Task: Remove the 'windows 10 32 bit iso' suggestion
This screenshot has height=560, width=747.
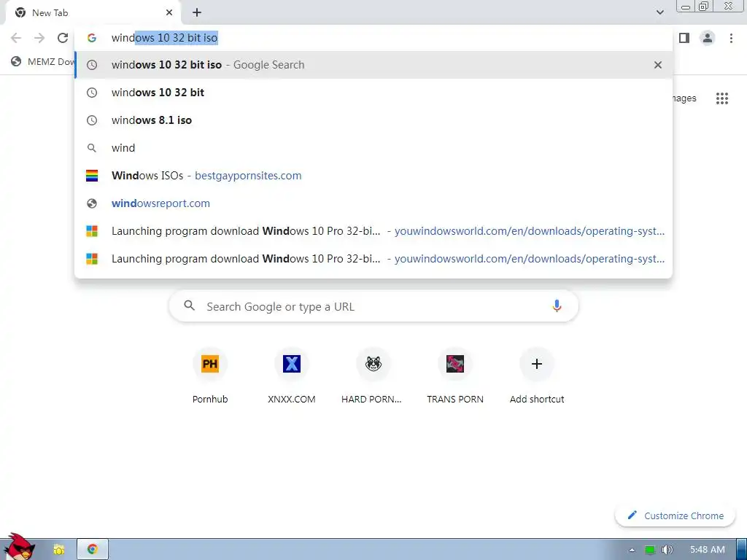Action: click(658, 65)
